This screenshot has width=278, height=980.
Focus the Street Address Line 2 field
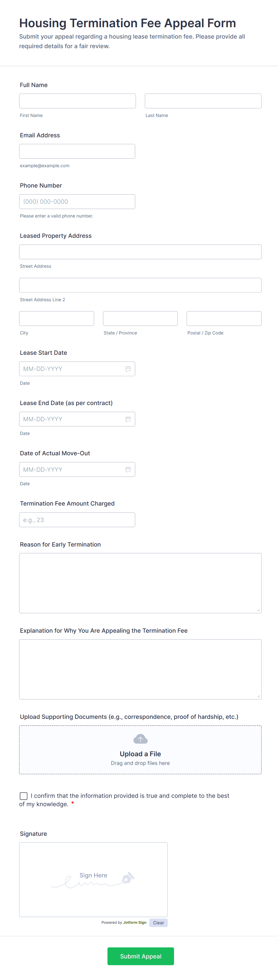pyautogui.click(x=140, y=285)
